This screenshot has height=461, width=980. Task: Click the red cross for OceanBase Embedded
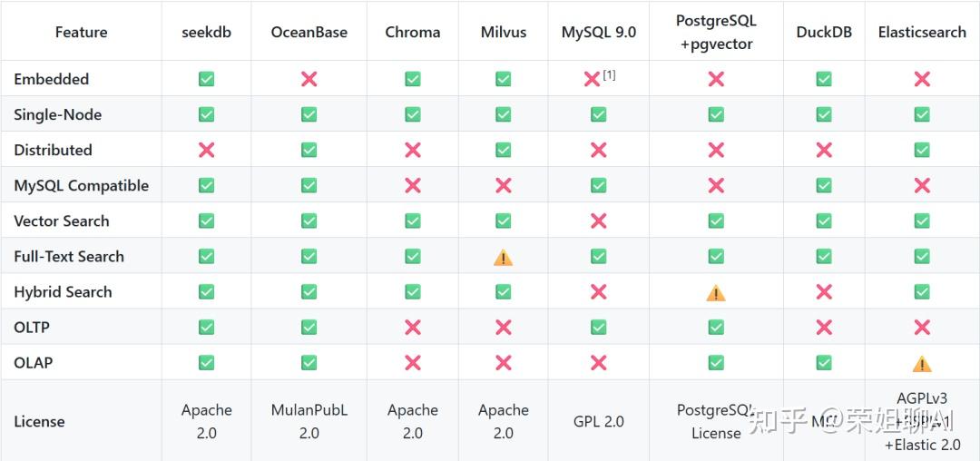point(309,79)
